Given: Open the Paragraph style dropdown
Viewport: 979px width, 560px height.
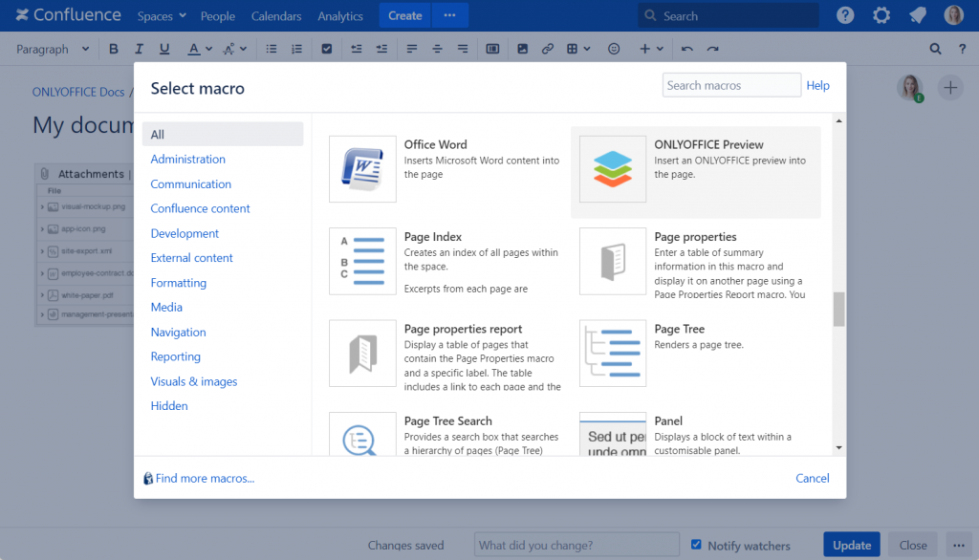Looking at the screenshot, I should pyautogui.click(x=48, y=48).
